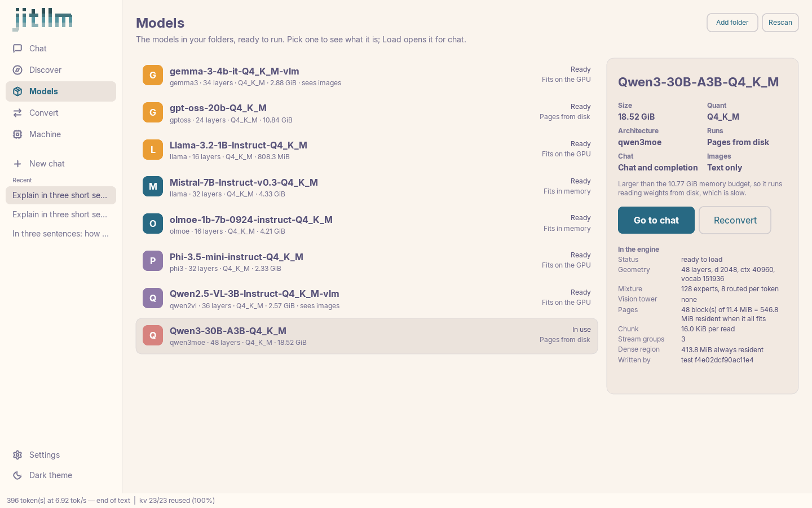Click the New chat plus icon
Image resolution: width=812 pixels, height=508 pixels.
coord(17,164)
